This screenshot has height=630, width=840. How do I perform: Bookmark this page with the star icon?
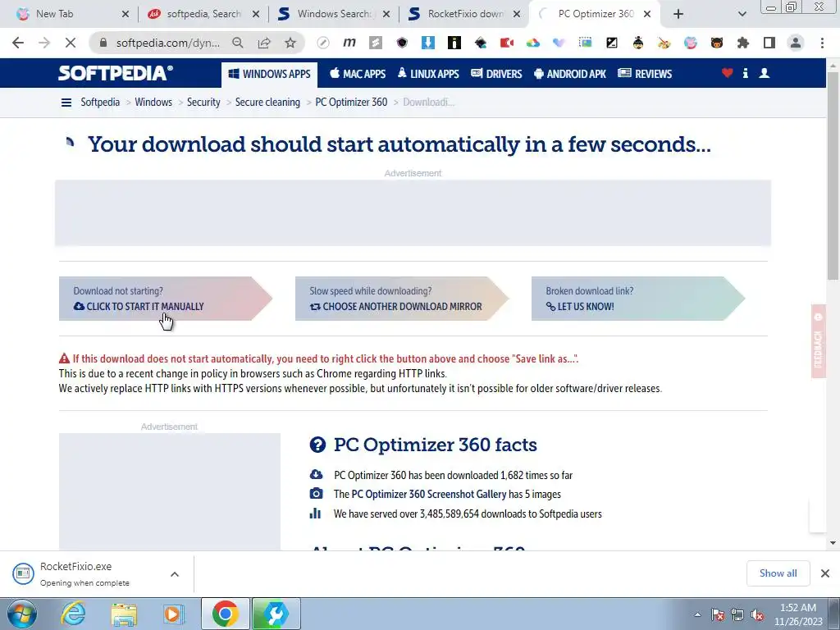point(290,43)
